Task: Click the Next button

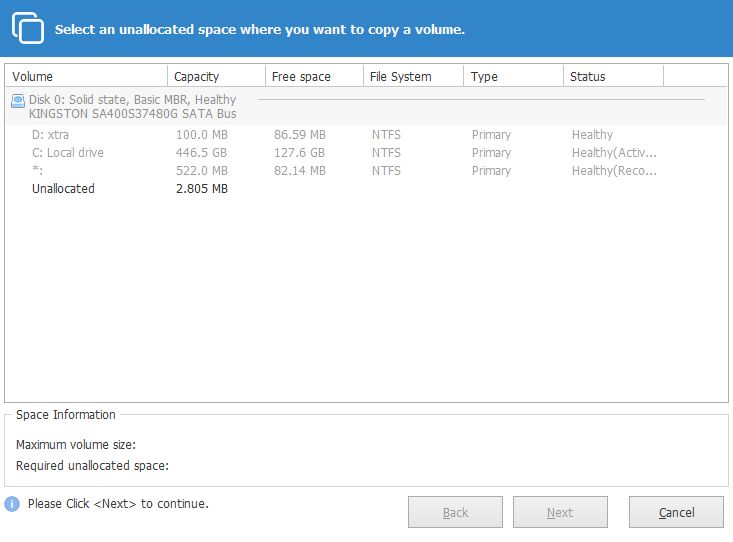Action: point(560,512)
